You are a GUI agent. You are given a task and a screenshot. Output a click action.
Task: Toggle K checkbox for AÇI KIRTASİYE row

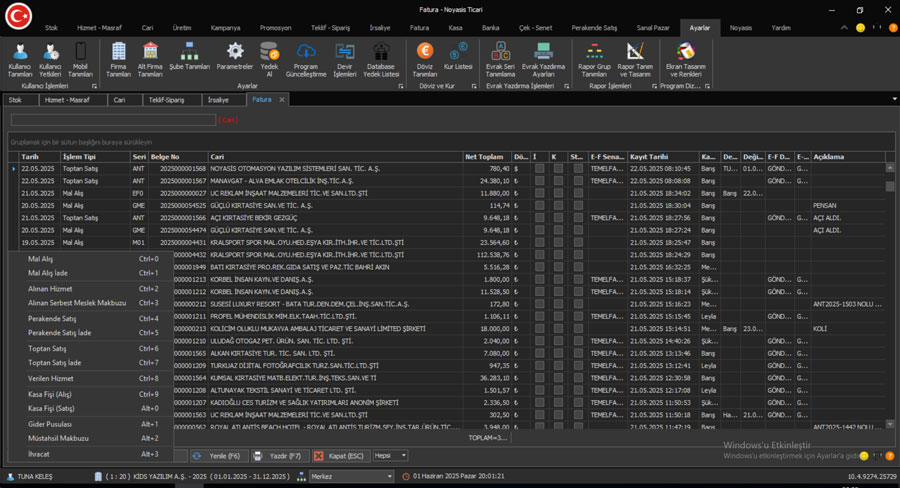(558, 218)
